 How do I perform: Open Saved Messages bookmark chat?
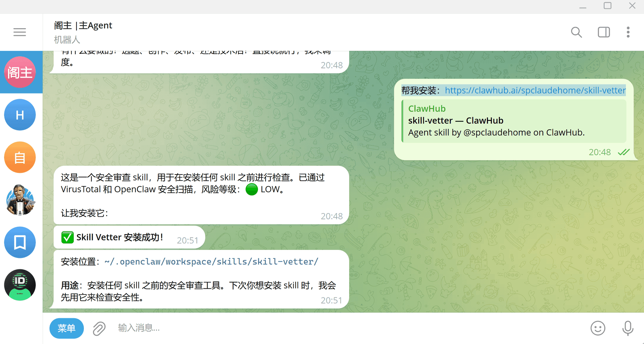coord(20,243)
